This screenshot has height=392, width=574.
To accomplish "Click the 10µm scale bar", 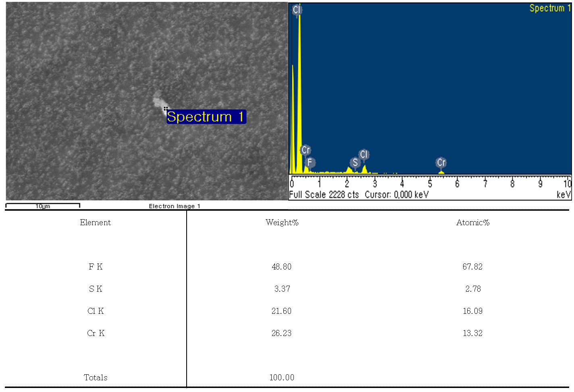I will coord(43,206).
